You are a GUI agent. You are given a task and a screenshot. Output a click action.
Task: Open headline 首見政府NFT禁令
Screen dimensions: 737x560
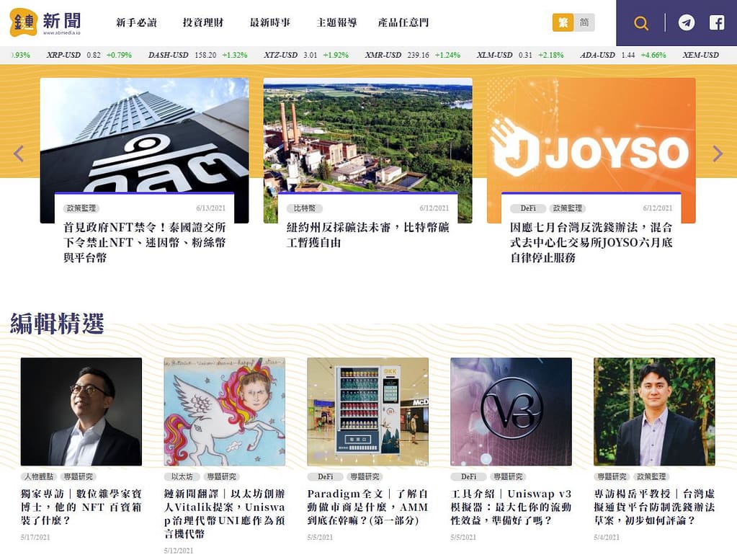(145, 243)
